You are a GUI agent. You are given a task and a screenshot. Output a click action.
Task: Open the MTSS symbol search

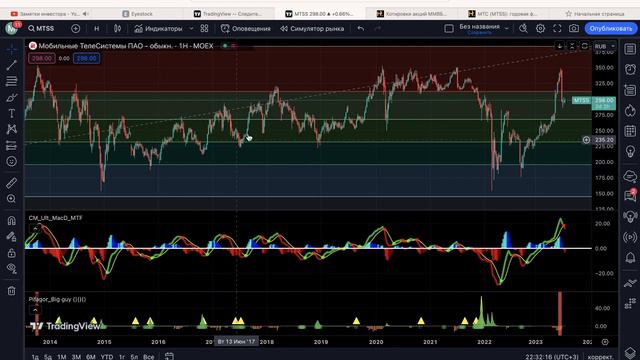[x=41, y=29]
